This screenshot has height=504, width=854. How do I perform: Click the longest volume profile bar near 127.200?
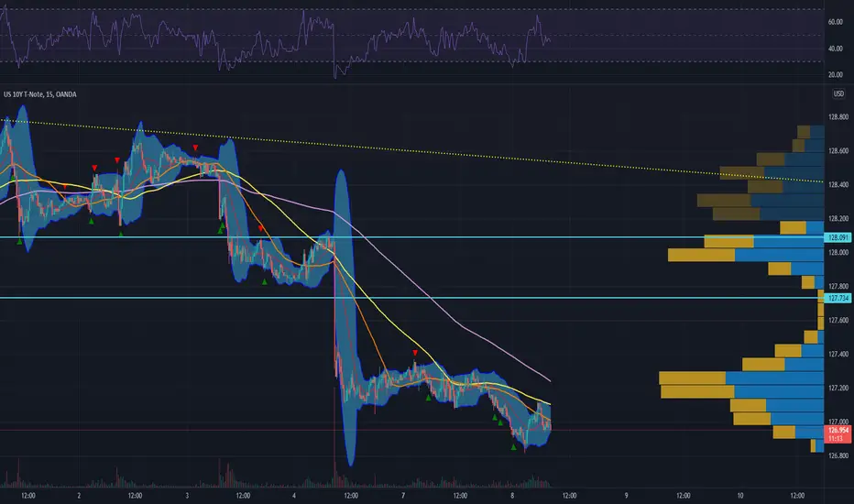[741, 378]
